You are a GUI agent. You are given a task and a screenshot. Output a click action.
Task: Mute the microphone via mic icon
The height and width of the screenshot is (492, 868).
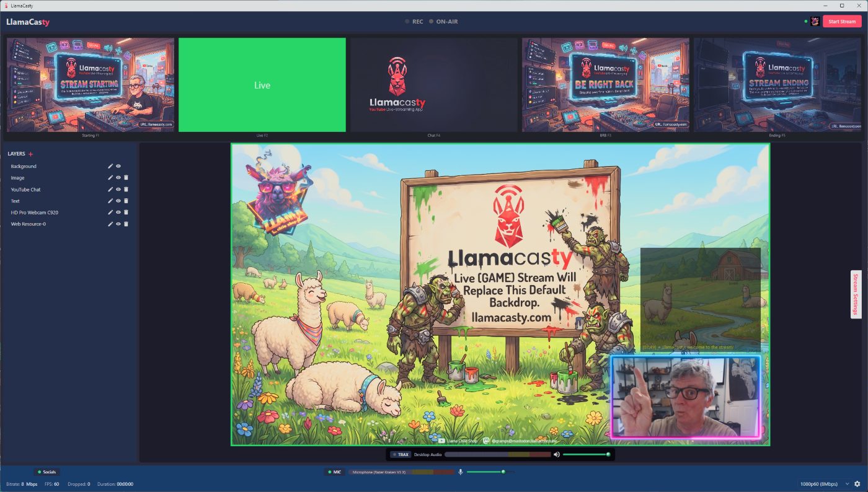coord(461,472)
